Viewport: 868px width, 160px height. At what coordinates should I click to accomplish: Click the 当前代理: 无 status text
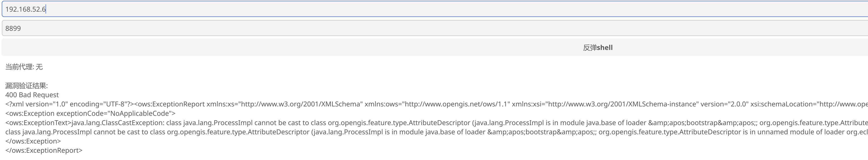point(24,67)
